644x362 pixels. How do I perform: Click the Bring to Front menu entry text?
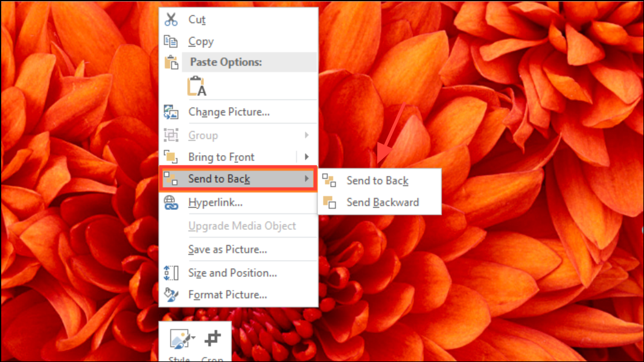click(x=222, y=157)
